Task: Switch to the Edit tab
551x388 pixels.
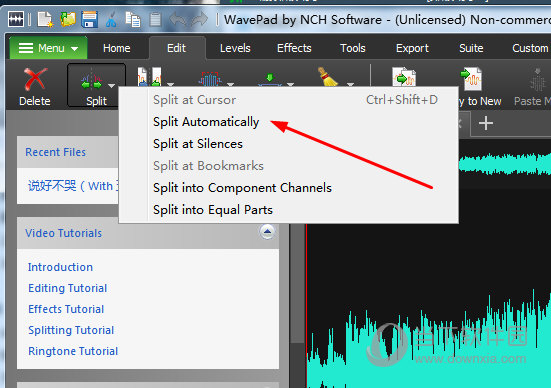Action: (176, 48)
